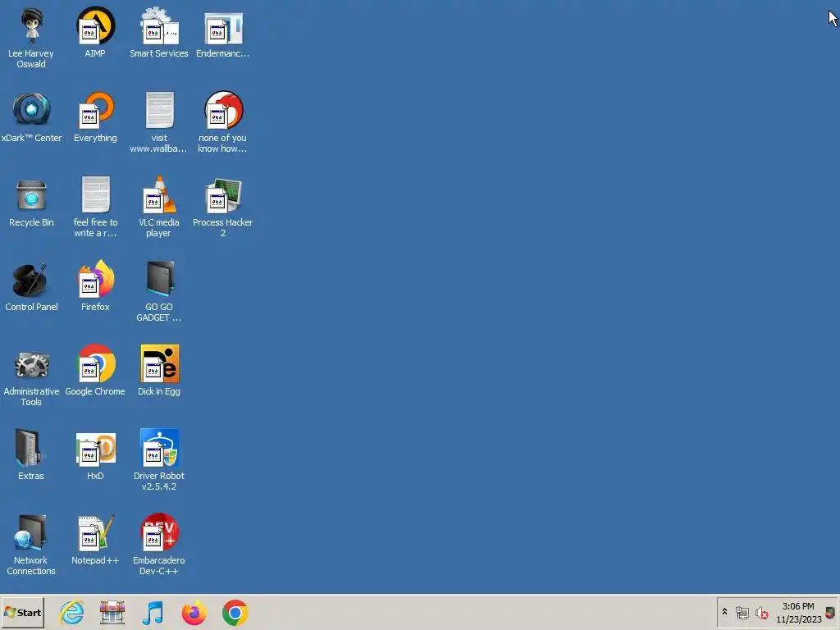The height and width of the screenshot is (630, 840).
Task: Click the tray icon right of the clock
Action: click(x=830, y=613)
